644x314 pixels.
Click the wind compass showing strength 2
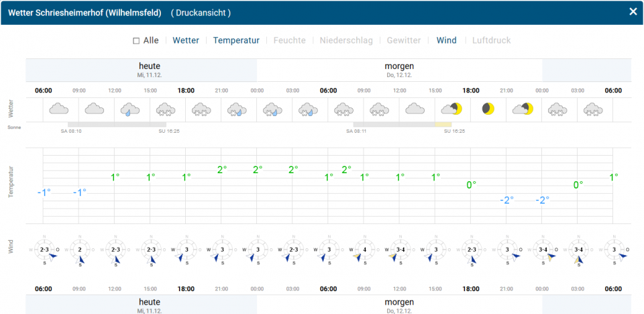click(x=80, y=250)
